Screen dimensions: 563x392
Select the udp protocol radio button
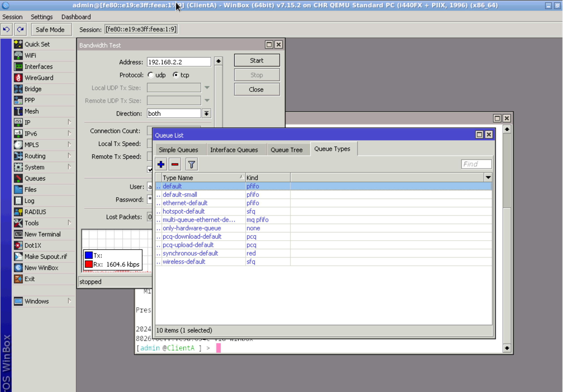(151, 75)
